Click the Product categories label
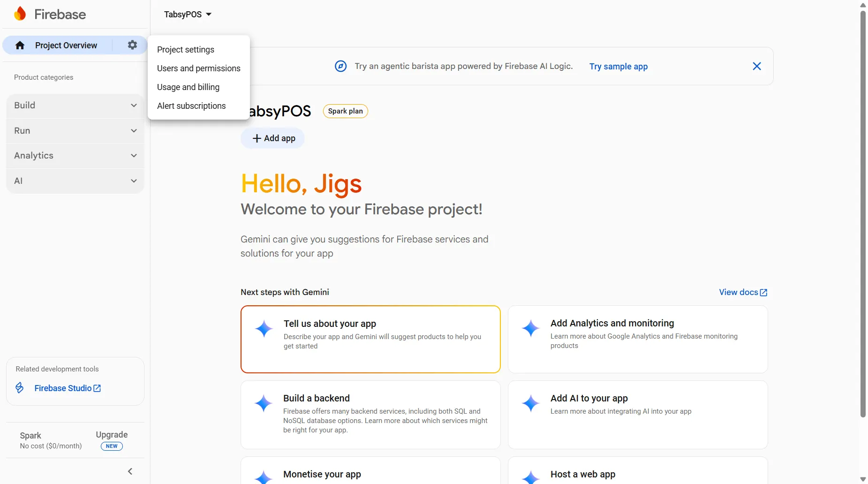 click(x=44, y=77)
